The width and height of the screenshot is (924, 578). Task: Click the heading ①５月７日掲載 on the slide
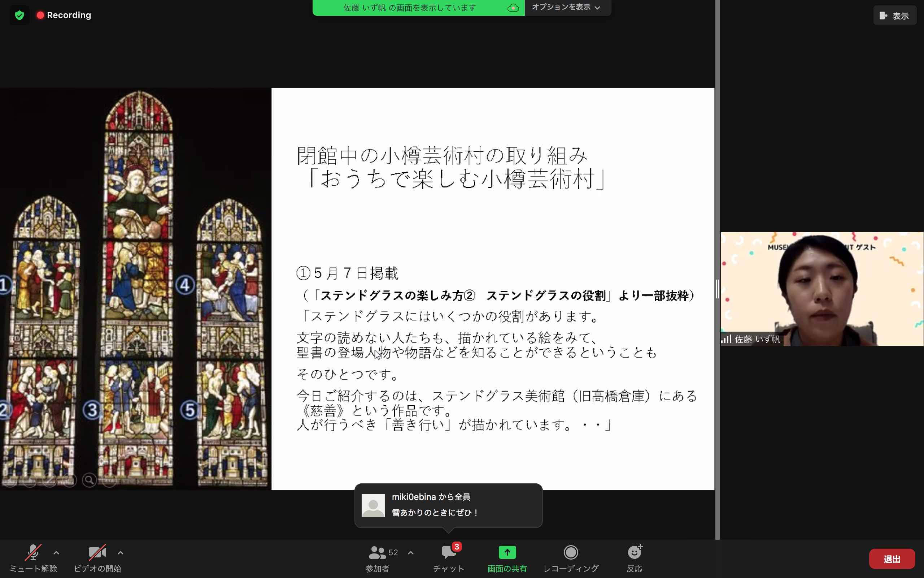348,273
